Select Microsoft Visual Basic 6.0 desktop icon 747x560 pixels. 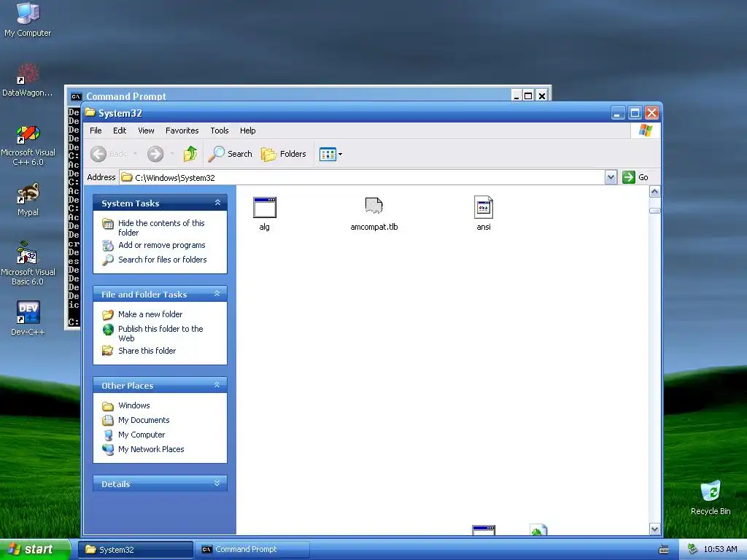tap(28, 263)
